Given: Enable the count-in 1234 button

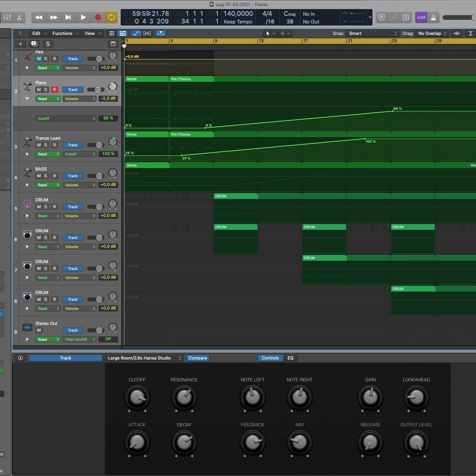Looking at the screenshot, I should tap(421, 17).
